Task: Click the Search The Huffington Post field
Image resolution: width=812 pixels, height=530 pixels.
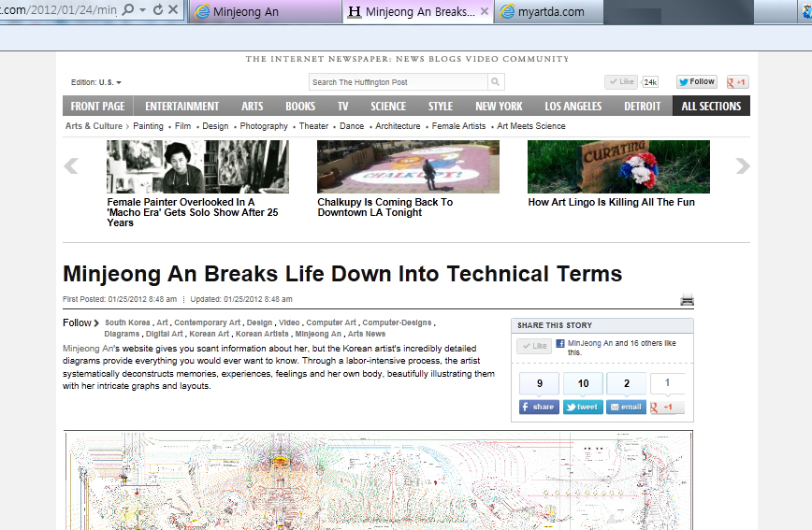Action: tap(399, 81)
